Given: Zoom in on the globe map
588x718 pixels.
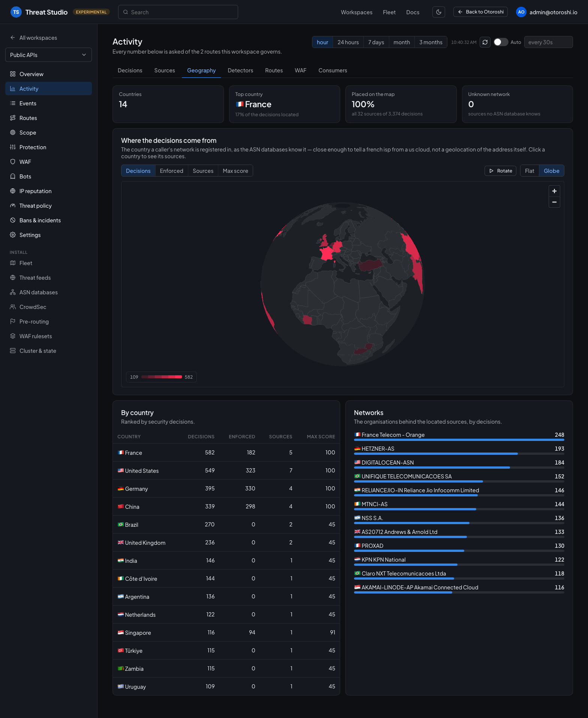Looking at the screenshot, I should pos(554,191).
